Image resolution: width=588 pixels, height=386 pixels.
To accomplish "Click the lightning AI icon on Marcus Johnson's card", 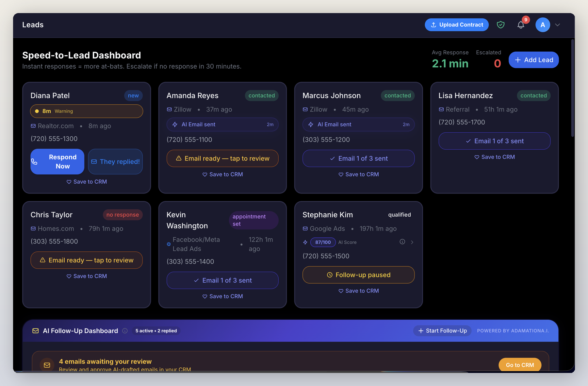I will point(310,125).
